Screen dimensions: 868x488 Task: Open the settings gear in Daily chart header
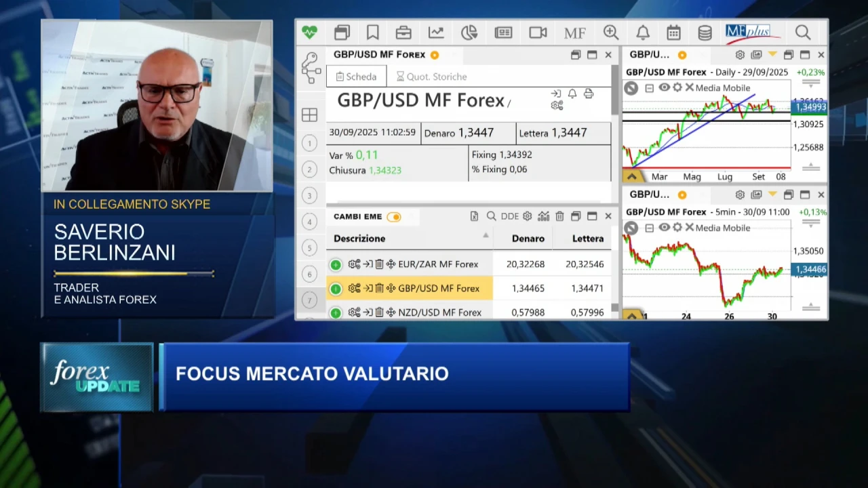[740, 55]
